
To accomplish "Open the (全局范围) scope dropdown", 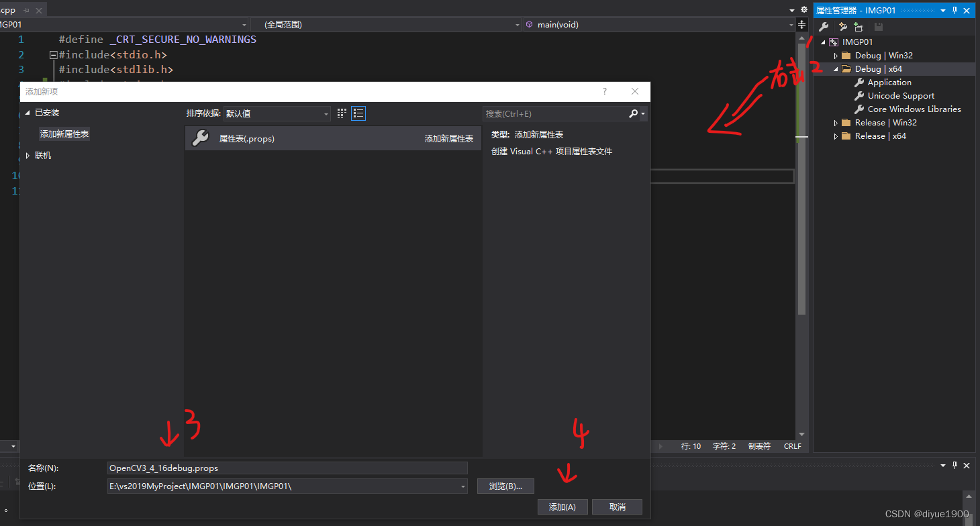I will pyautogui.click(x=517, y=24).
